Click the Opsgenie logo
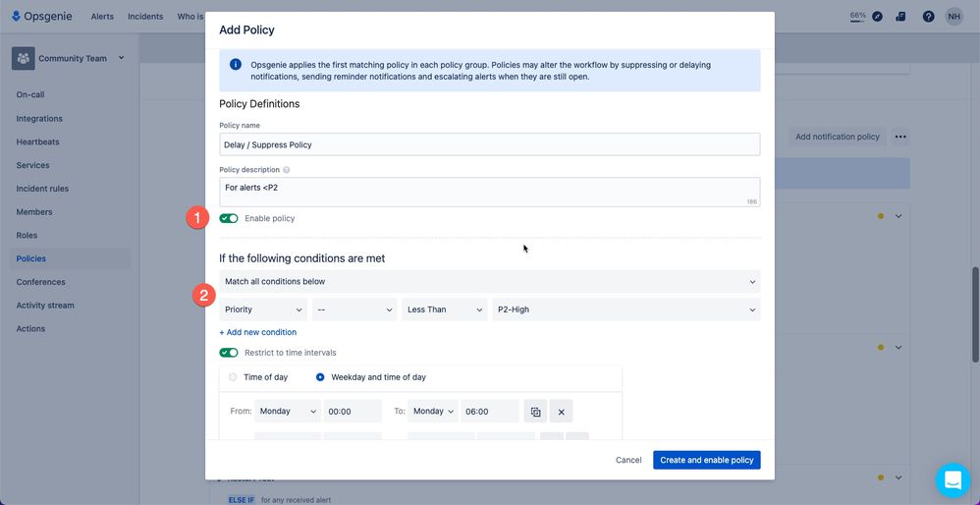Image resolution: width=980 pixels, height=505 pixels. coord(42,17)
